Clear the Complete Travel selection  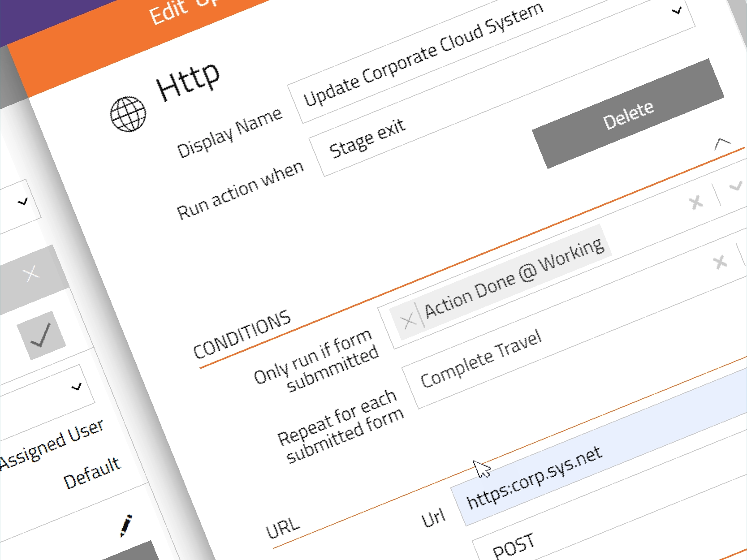(720, 262)
